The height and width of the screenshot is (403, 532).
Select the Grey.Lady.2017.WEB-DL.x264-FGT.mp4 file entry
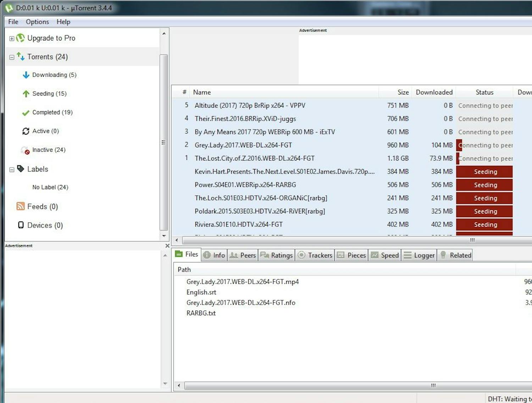[243, 281]
